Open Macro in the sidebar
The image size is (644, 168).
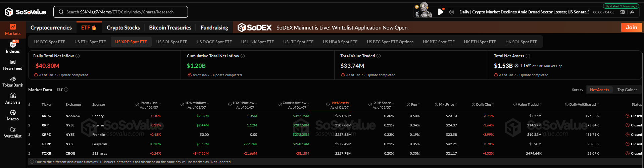pyautogui.click(x=13, y=116)
